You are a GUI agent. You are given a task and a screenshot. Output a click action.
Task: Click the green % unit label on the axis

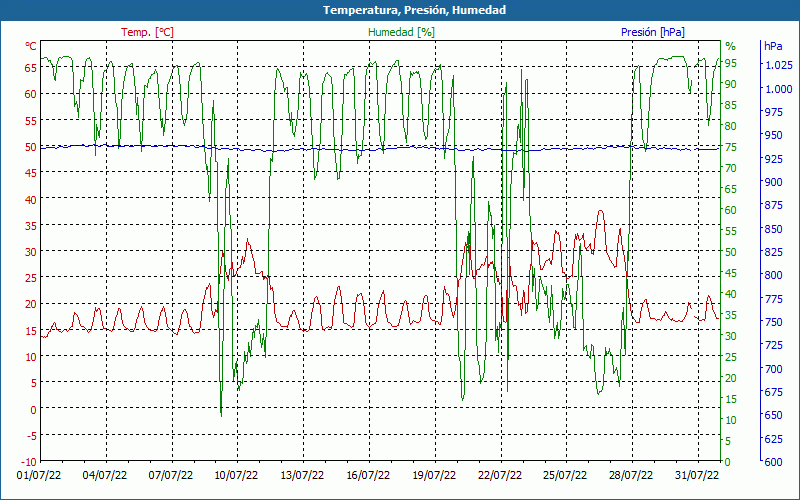pyautogui.click(x=731, y=46)
